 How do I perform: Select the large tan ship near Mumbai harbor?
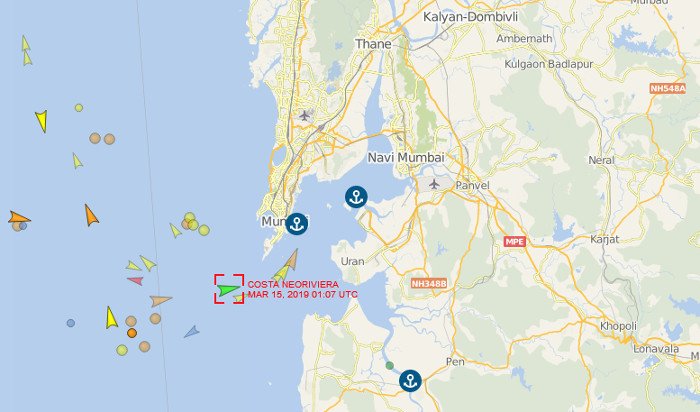click(x=291, y=260)
